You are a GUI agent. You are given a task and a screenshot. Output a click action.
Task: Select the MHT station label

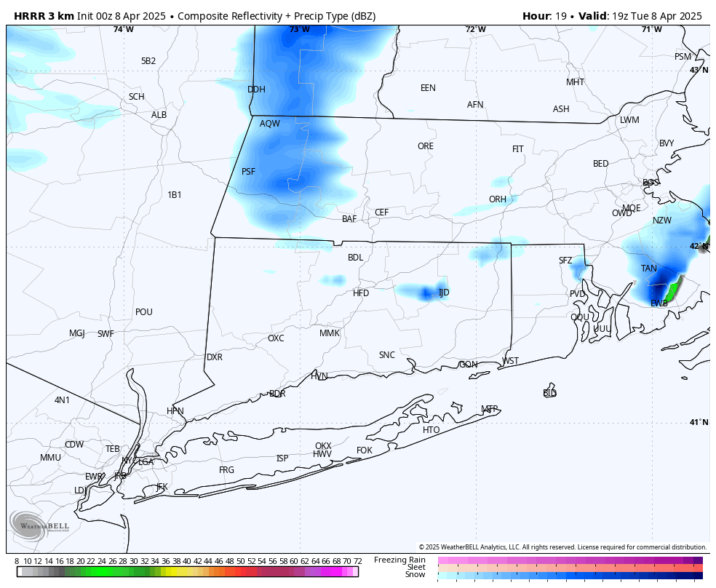tap(575, 82)
